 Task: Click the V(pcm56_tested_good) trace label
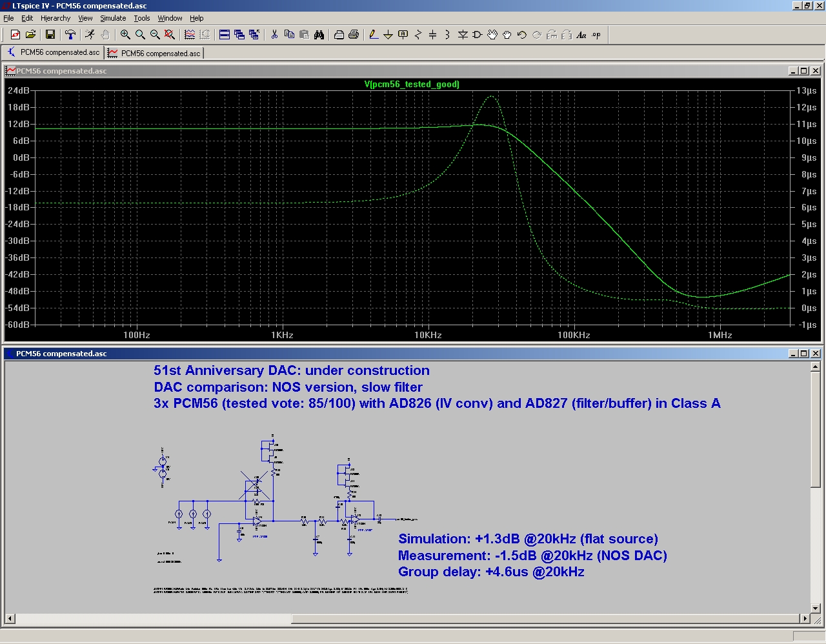[x=412, y=84]
